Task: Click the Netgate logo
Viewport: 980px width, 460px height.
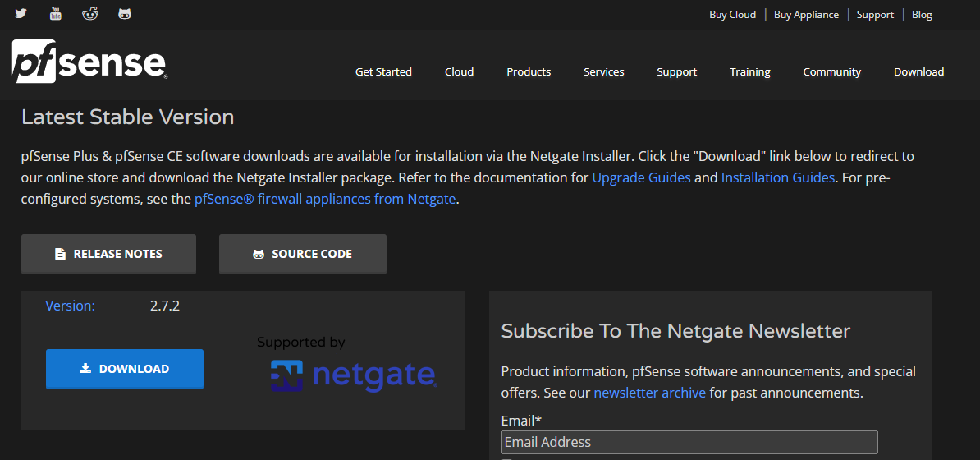Action: tap(354, 375)
